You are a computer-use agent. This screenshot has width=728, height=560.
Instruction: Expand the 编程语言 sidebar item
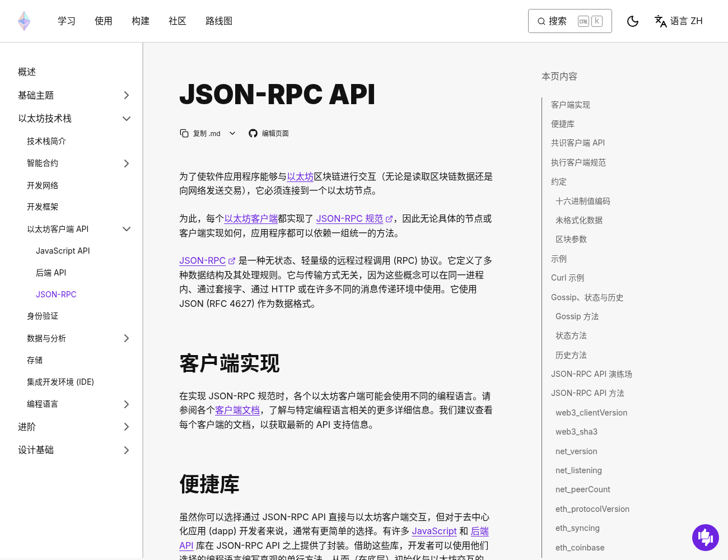[127, 404]
